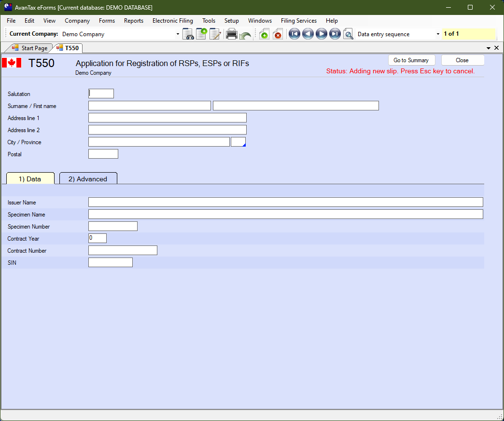Screen dimensions: 504x421
Task: Add a new slip with green plus icon
Action: pos(264,34)
